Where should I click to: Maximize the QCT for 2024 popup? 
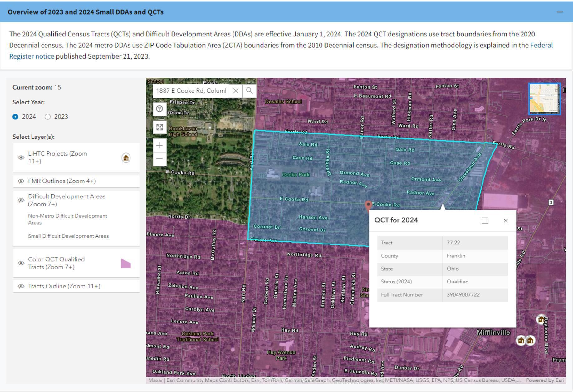tap(485, 220)
